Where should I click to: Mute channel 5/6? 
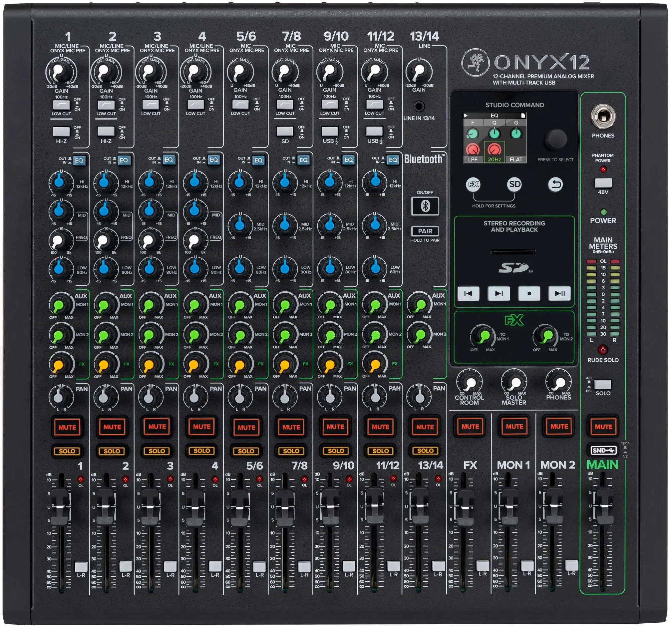tap(246, 427)
